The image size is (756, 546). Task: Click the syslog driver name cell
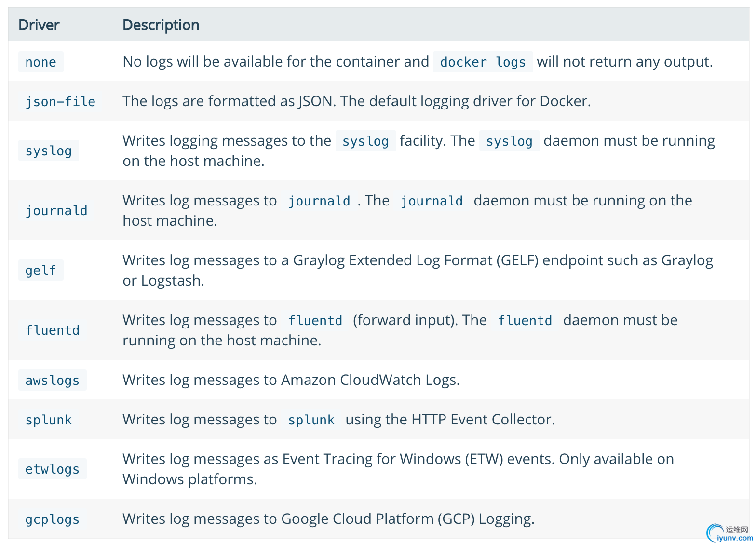(49, 150)
